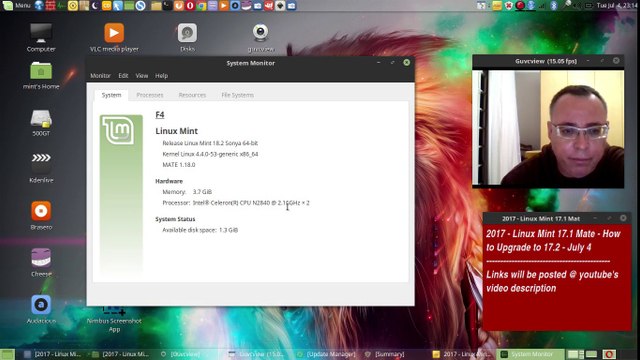
Task: Open the VLC media player desktop icon
Action: [114, 37]
